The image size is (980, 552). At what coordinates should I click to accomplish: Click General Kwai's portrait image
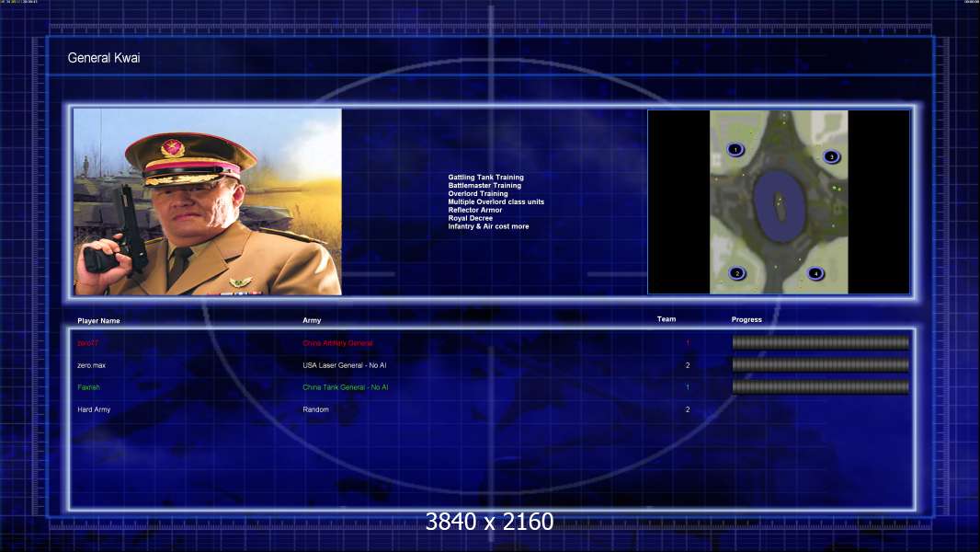click(208, 201)
